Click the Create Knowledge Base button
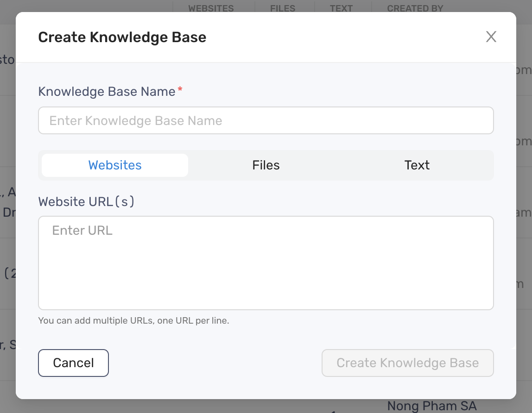The height and width of the screenshot is (413, 532). 407,363
